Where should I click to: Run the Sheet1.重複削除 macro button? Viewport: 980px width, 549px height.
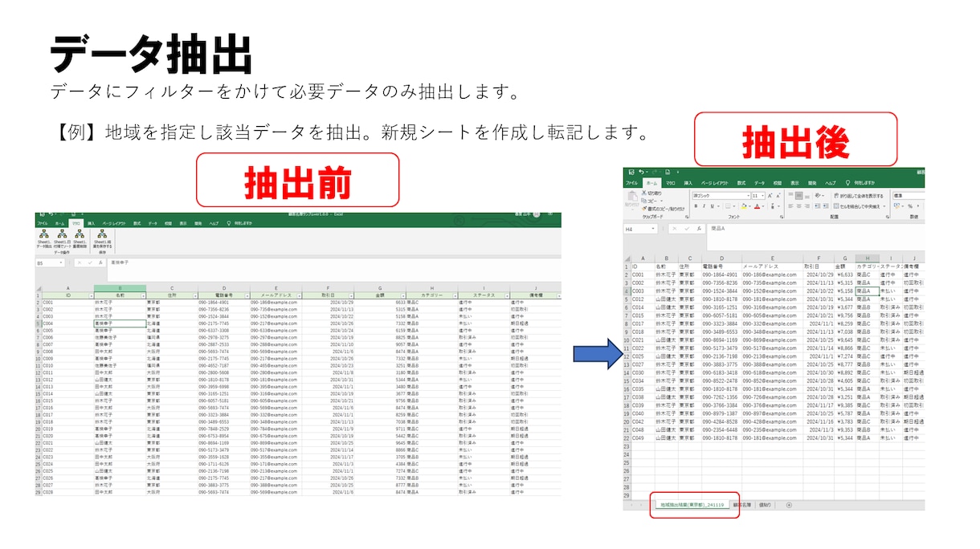80,238
